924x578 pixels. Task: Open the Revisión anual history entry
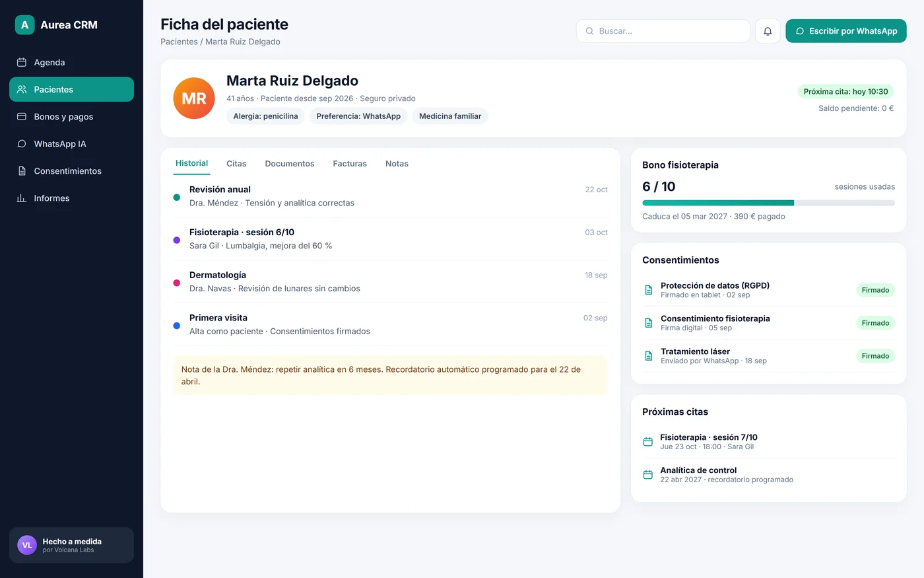click(390, 196)
